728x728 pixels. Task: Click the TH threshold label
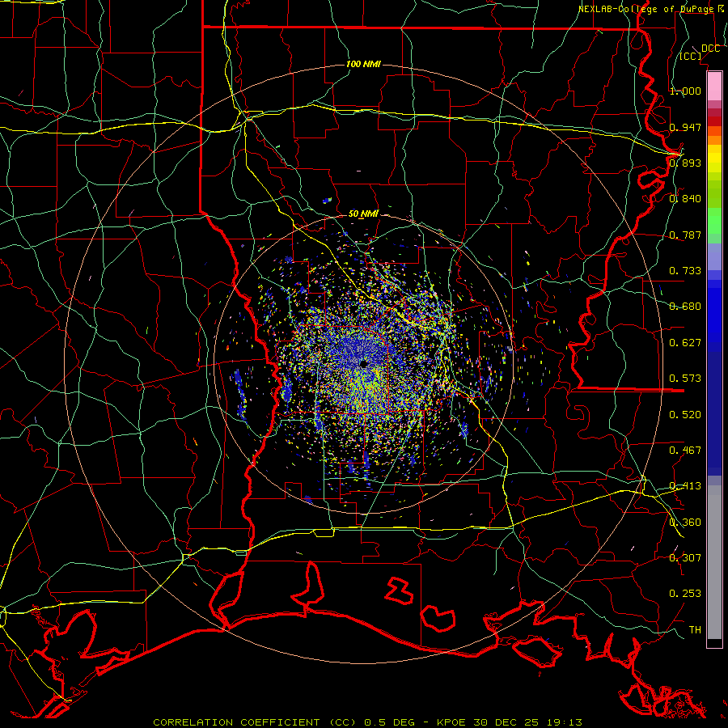pos(695,630)
